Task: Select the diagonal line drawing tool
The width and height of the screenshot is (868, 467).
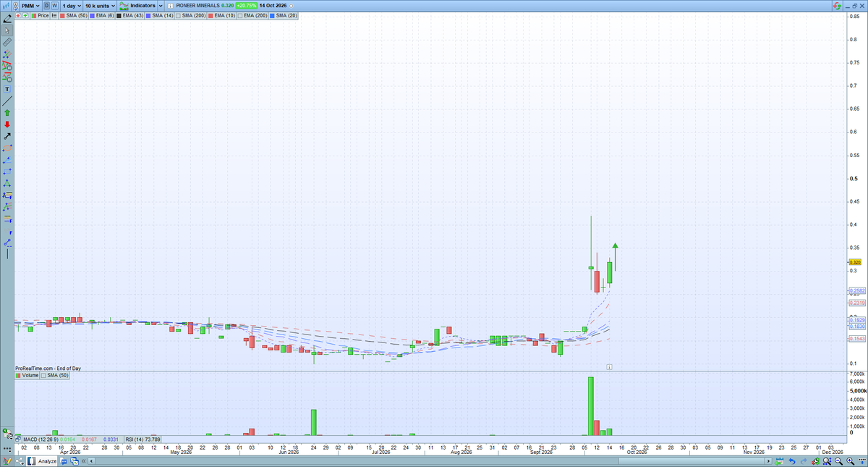Action: tap(7, 101)
